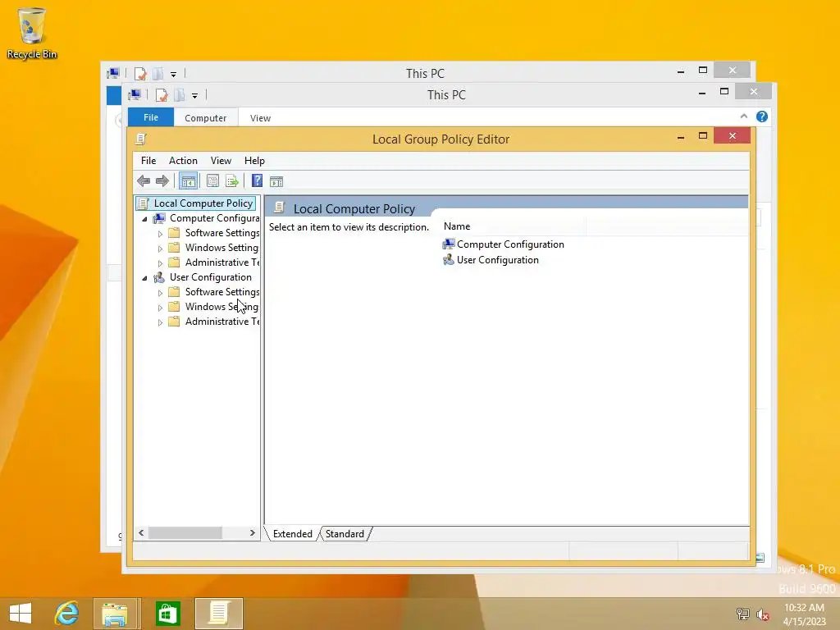Click the Back arrow in Group Policy toolbar
The height and width of the screenshot is (630, 840).
tap(144, 181)
